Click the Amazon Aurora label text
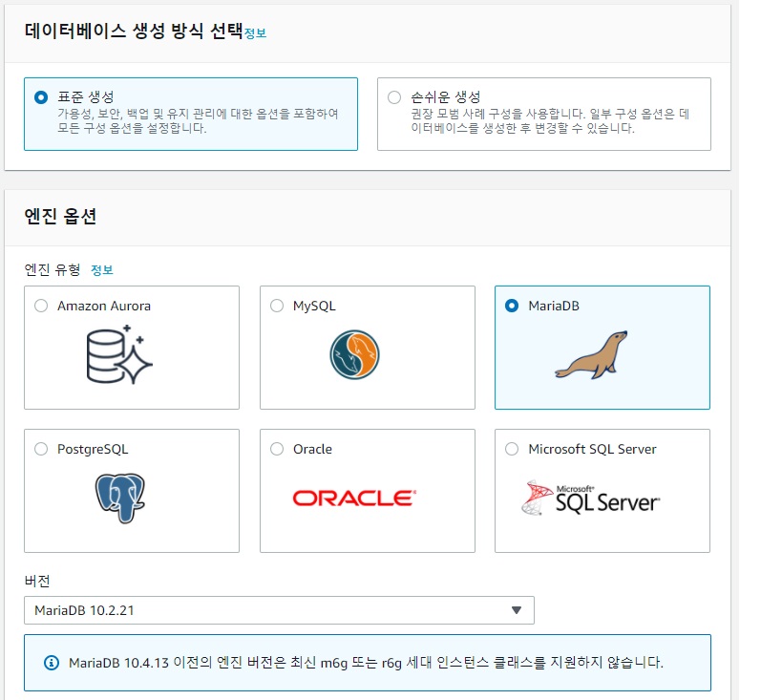The height and width of the screenshot is (700, 782). [104, 306]
